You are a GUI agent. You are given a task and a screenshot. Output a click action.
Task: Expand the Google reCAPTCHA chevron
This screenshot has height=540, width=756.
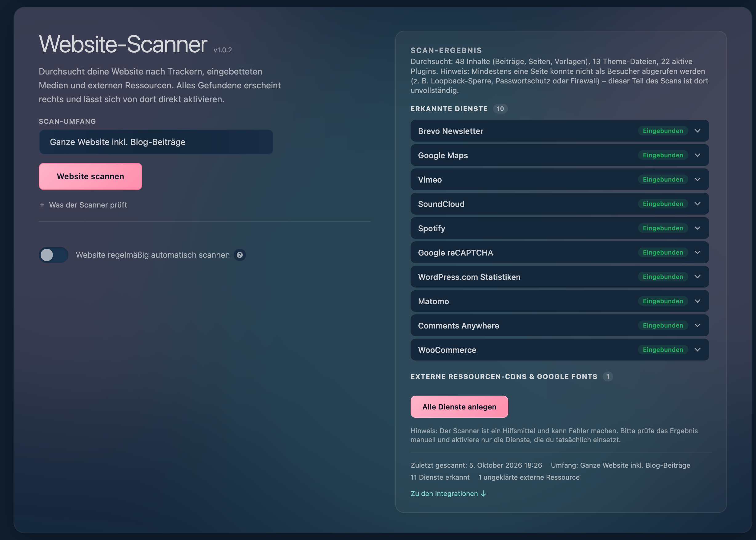(x=698, y=252)
